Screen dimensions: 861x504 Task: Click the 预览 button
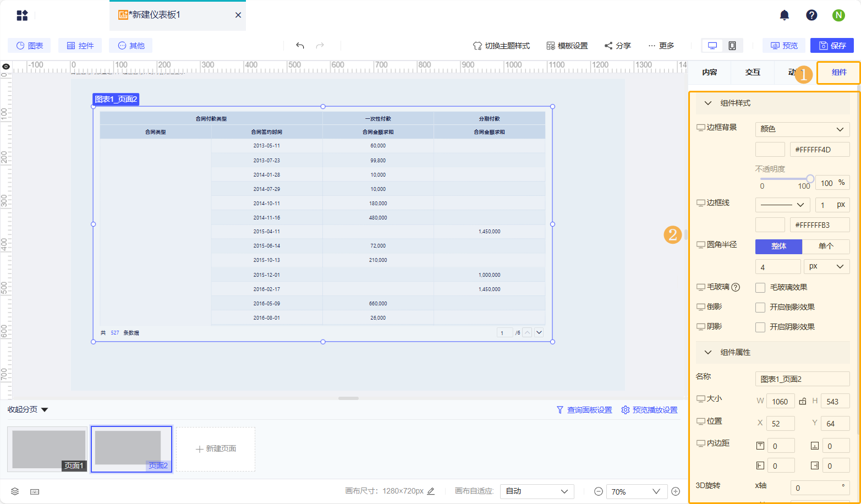click(x=784, y=46)
